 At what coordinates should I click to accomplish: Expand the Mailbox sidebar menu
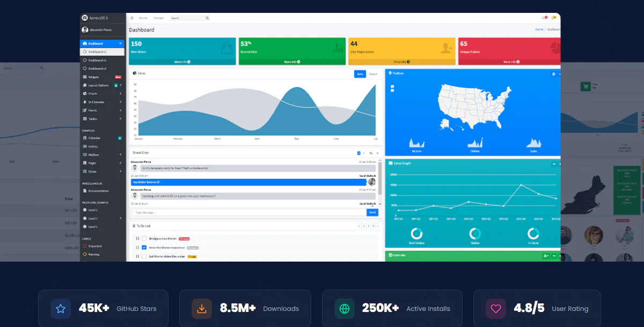point(102,155)
